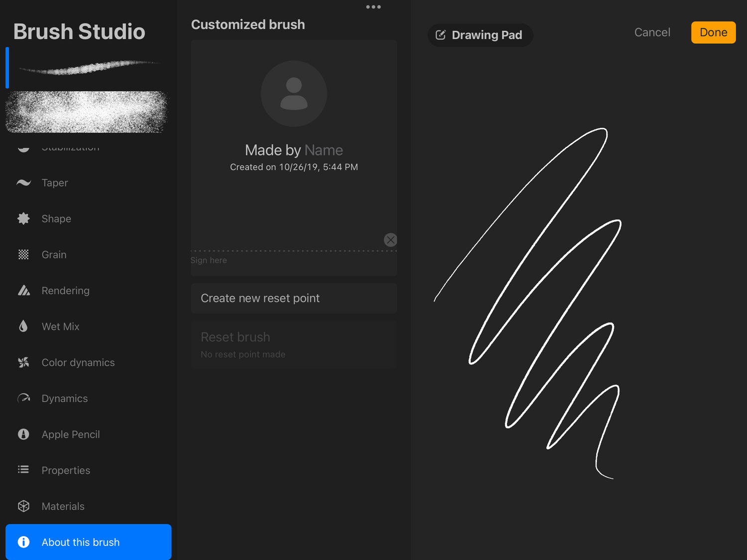
Task: Open the Apple Pencil section
Action: click(88, 434)
